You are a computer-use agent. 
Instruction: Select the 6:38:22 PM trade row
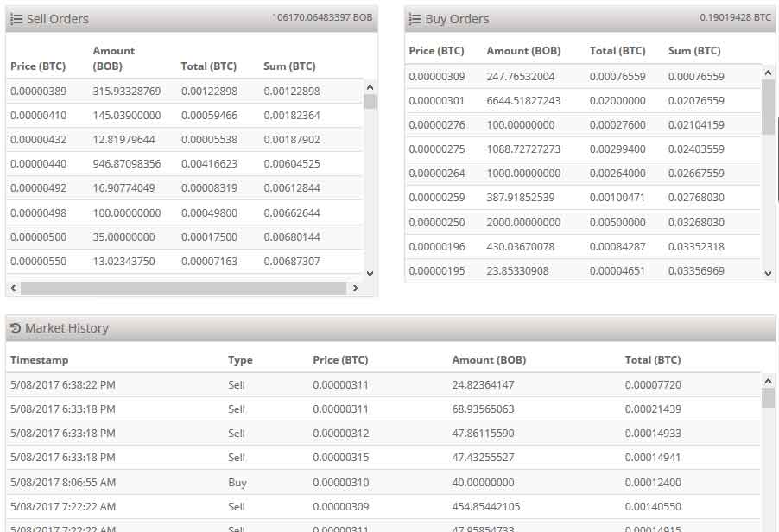click(x=383, y=385)
